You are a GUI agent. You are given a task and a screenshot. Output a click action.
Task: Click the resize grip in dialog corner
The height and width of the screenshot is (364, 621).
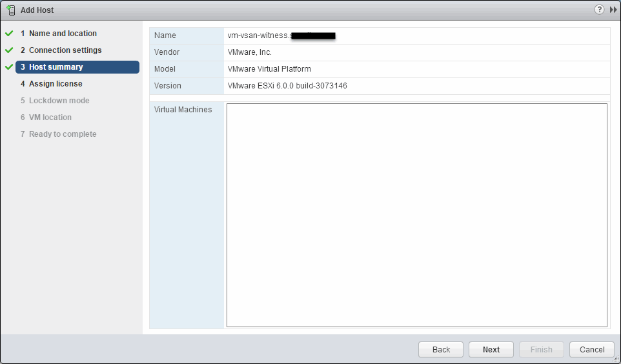615,359
